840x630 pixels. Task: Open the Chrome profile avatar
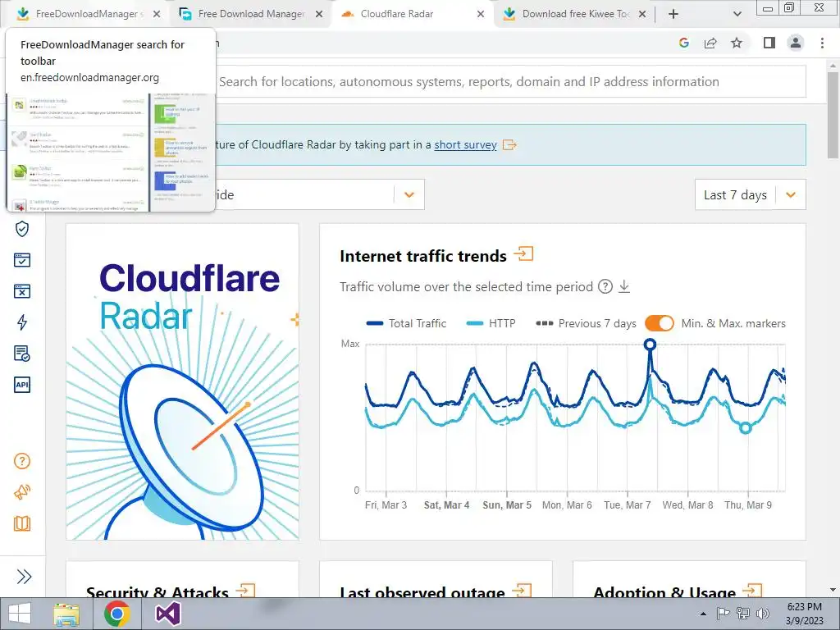pyautogui.click(x=796, y=43)
